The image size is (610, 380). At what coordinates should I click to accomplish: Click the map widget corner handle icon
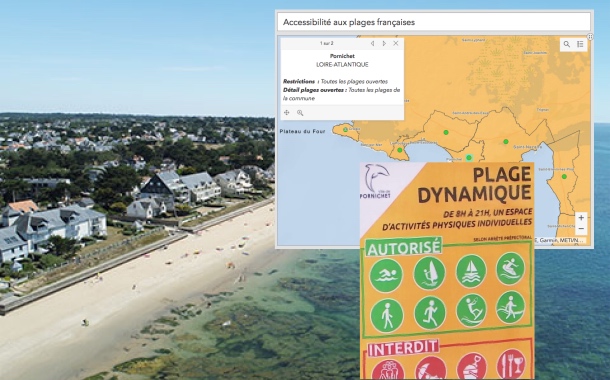click(x=590, y=37)
